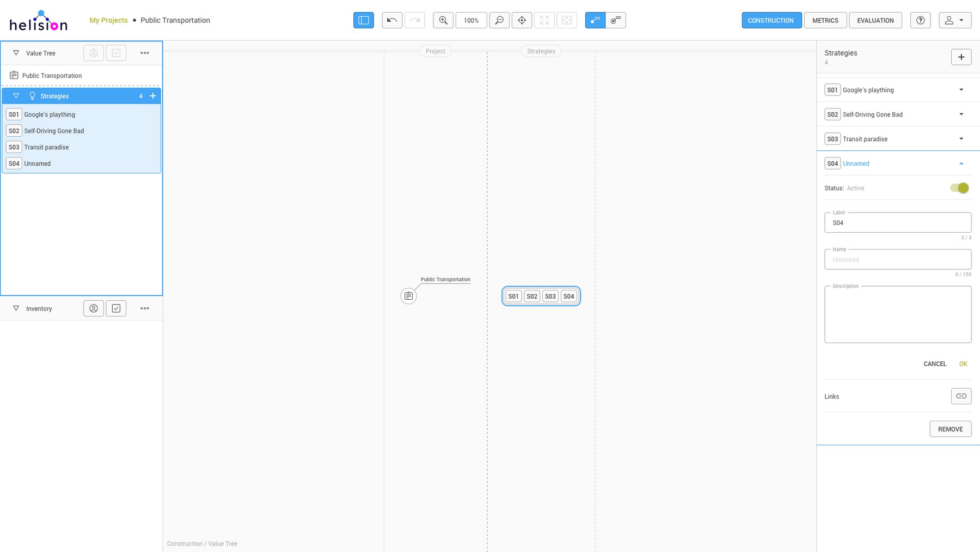Expand the S01 Google's plaything strategy
This screenshot has height=552, width=980.
point(961,90)
